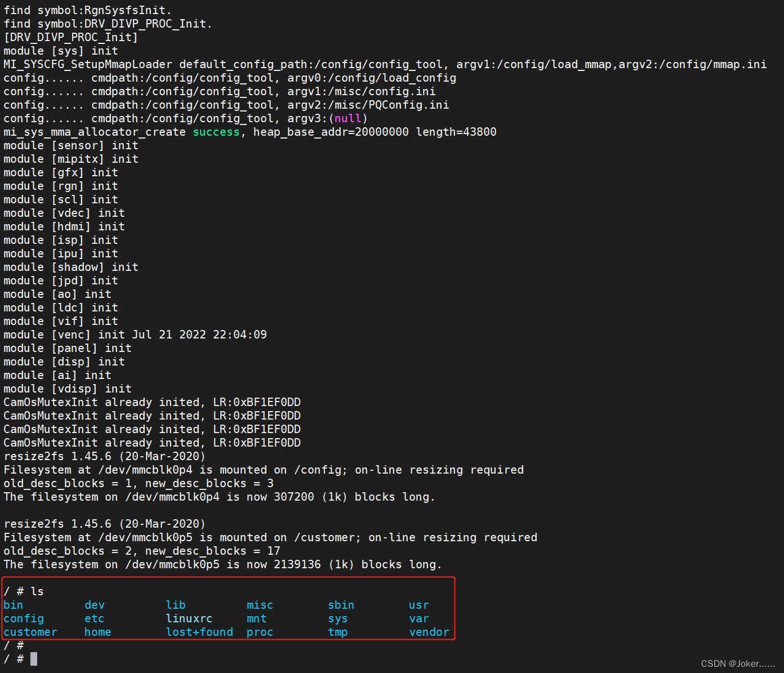The height and width of the screenshot is (673, 784).
Task: Select the 'tmp' directory entry
Action: pyautogui.click(x=338, y=632)
